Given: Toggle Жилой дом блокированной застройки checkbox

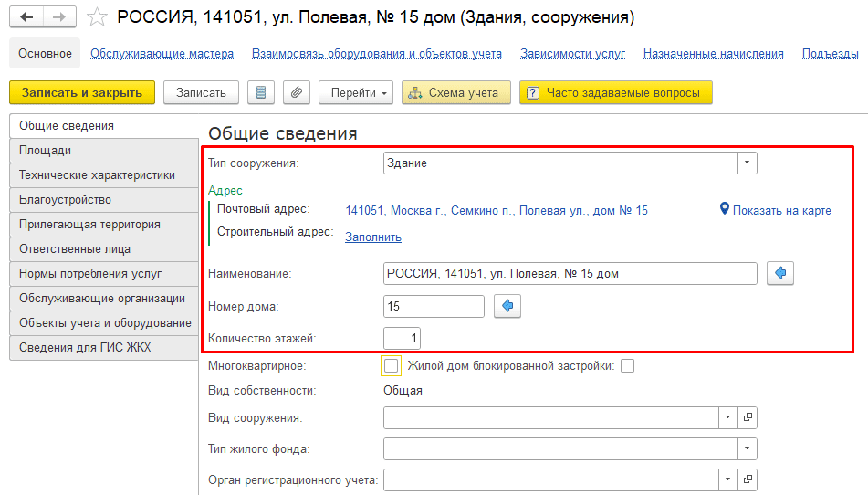Looking at the screenshot, I should [627, 366].
